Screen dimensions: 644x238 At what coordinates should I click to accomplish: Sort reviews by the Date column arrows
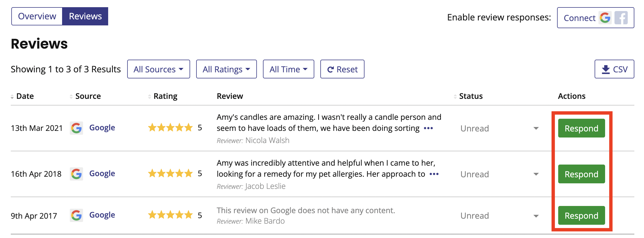pos(12,96)
